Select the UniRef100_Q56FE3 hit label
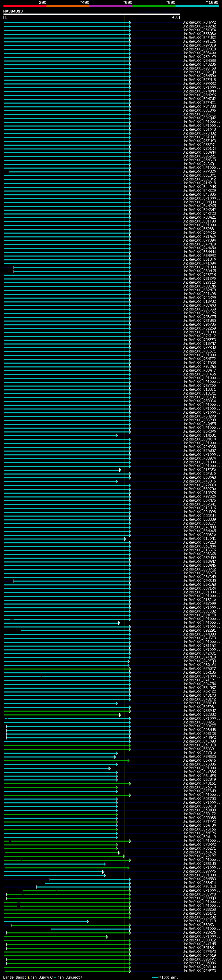 [199, 340]
